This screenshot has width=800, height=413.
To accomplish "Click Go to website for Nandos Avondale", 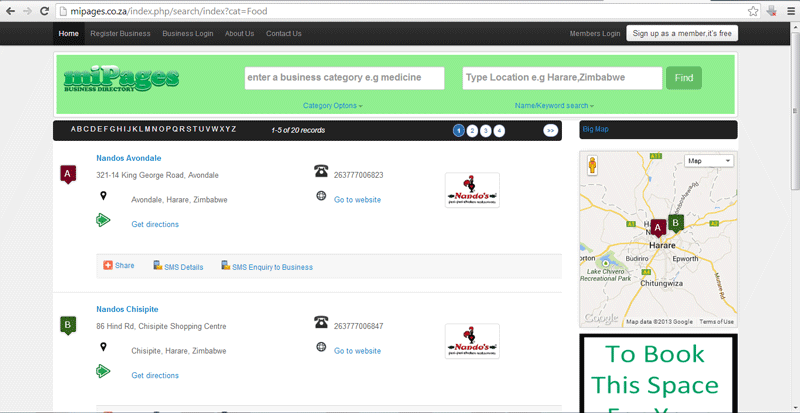I will 357,200.
